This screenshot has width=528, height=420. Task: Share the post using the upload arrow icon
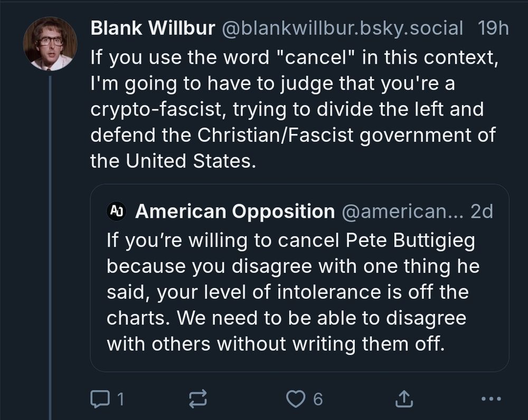403,399
